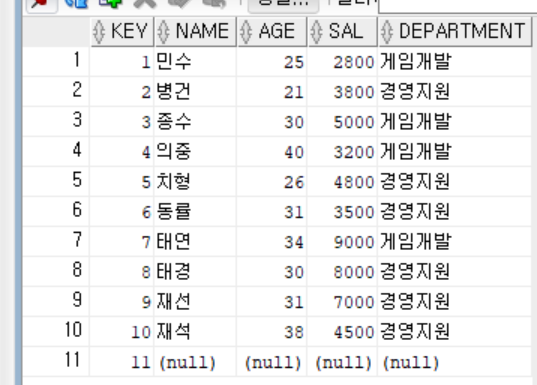Click the sort icon on KEY column
This screenshot has width=537, height=385.
click(x=99, y=32)
